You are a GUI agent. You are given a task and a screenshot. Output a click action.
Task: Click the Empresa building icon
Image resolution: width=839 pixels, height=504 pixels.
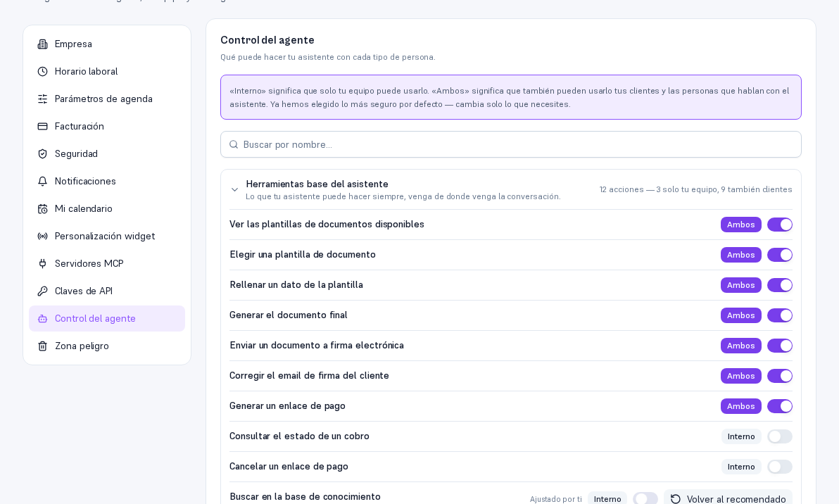42,44
